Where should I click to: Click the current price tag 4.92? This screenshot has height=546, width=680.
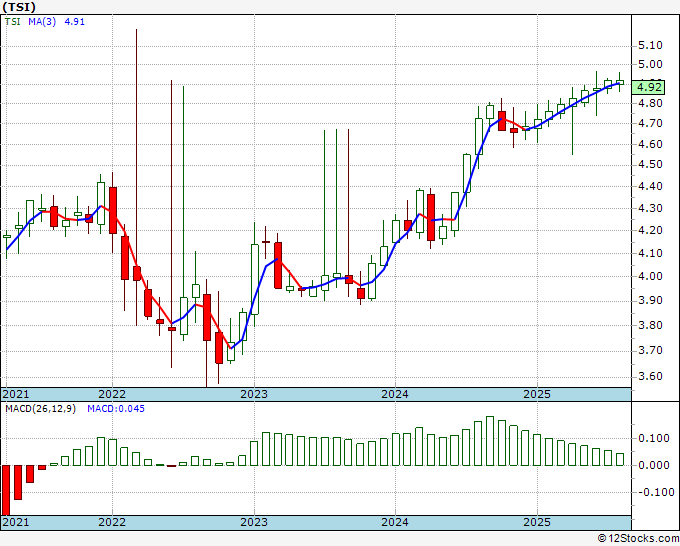[648, 87]
